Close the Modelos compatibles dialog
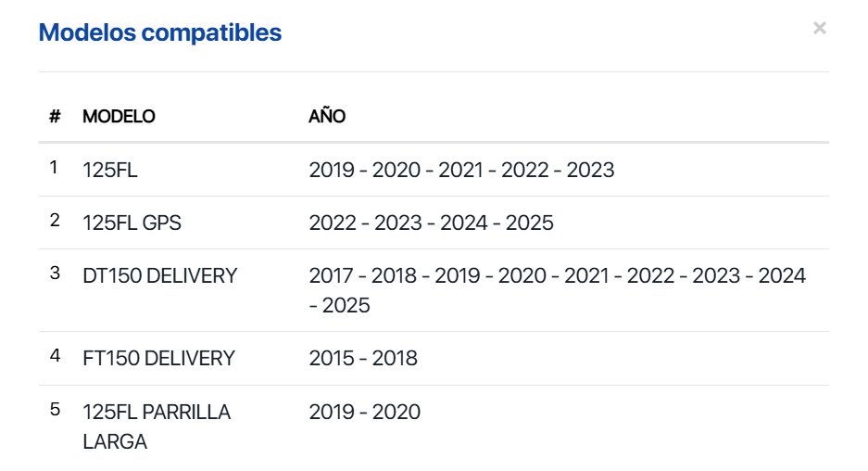This screenshot has width=868, height=471. 819,29
